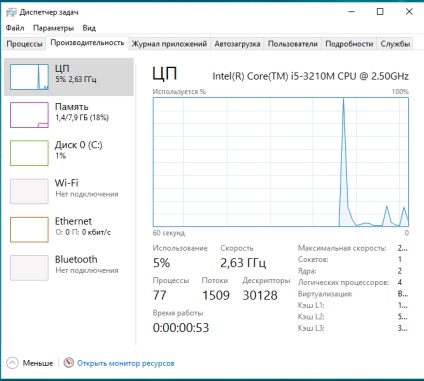Image resolution: width=424 pixels, height=381 pixels.
Task: Minimize the Диспетчер задач window
Action: click(x=351, y=12)
